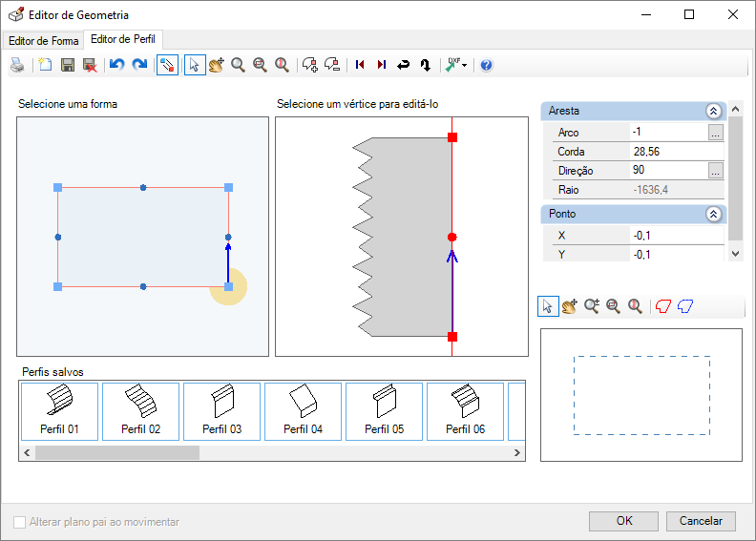The height and width of the screenshot is (541, 756).
Task: Click the red profile shape icon
Action: (663, 306)
